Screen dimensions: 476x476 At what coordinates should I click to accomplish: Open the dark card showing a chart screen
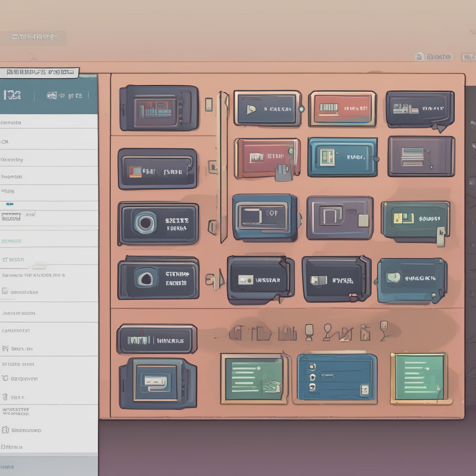(x=159, y=108)
